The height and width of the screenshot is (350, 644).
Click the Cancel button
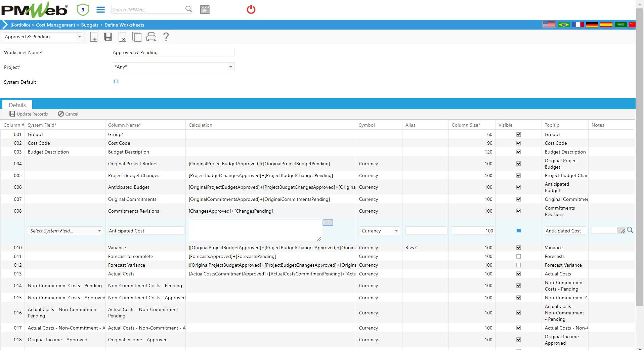pyautogui.click(x=68, y=114)
